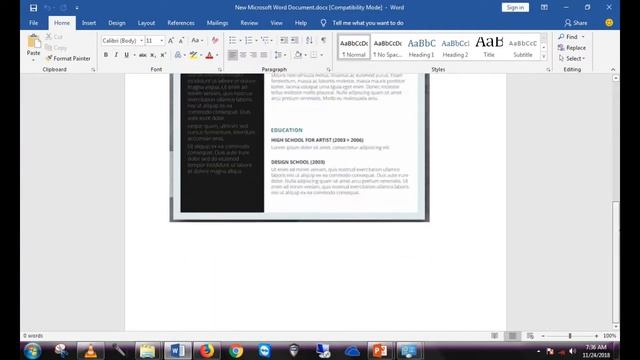Zoom out using the minus button
640x360 pixels.
coord(543,336)
